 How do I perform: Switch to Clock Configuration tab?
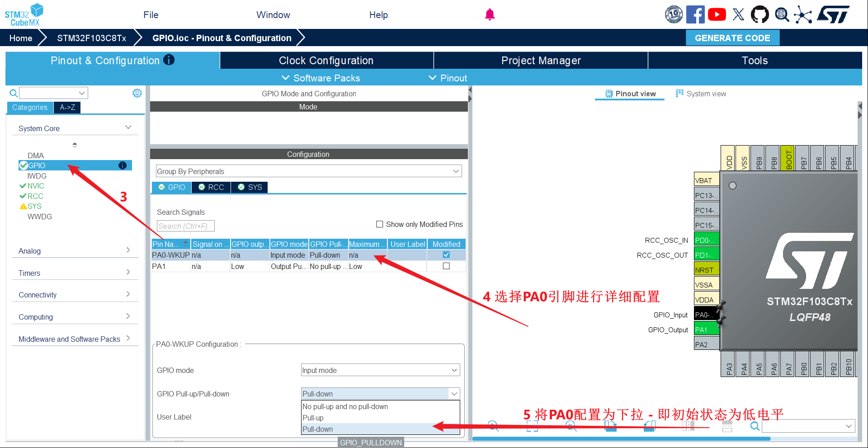click(326, 61)
